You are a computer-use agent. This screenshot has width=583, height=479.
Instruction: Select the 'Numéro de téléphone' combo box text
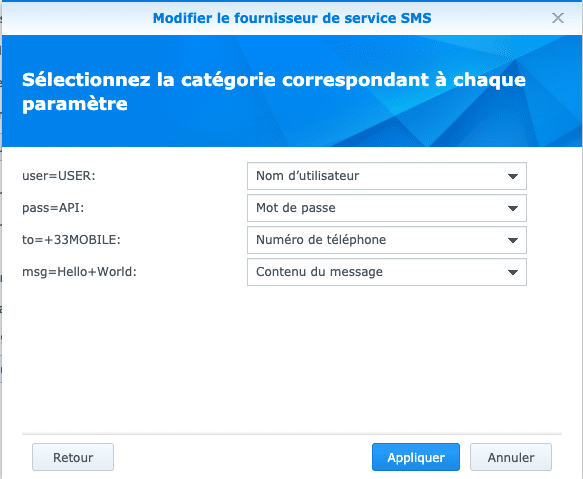tap(321, 240)
